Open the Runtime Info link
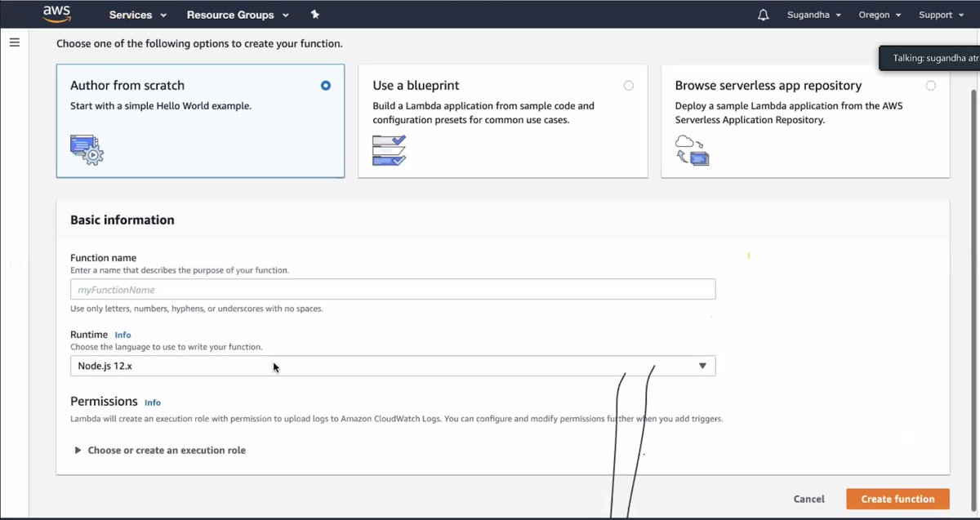The width and height of the screenshot is (980, 520). coord(122,335)
